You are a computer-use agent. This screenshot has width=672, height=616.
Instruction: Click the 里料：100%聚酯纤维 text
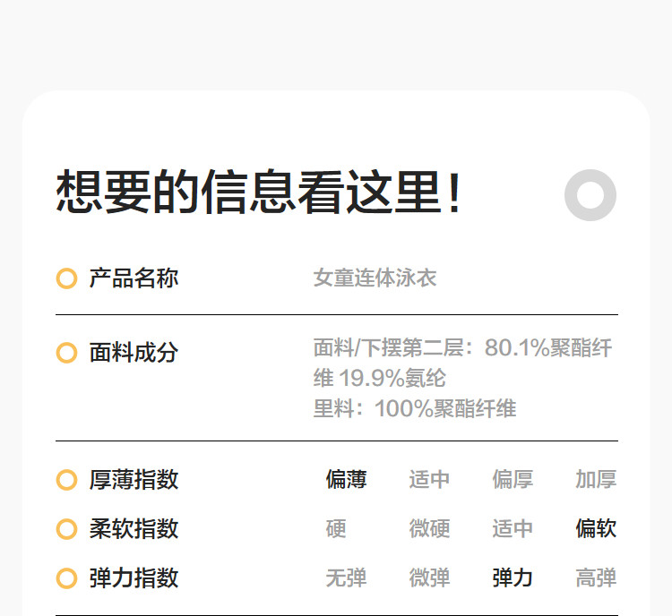(x=415, y=409)
